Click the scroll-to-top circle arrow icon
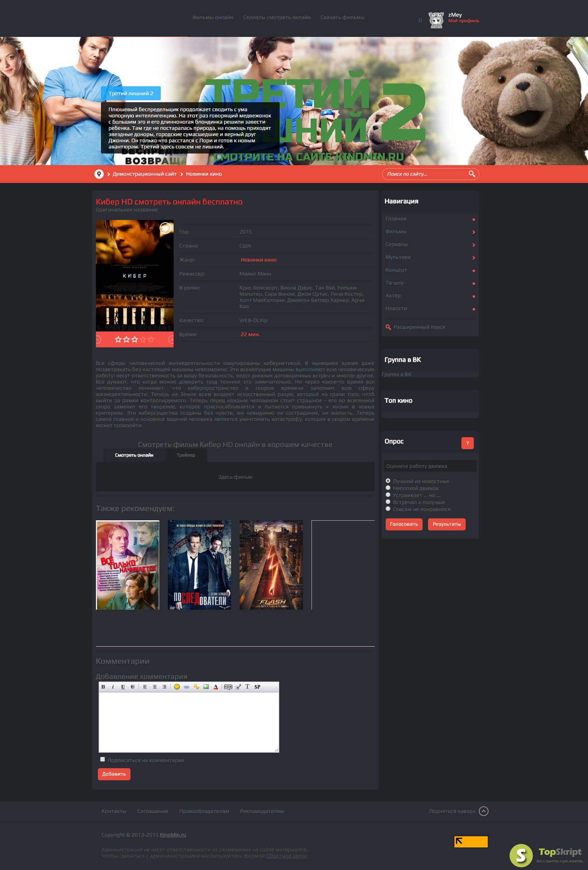588x870 pixels. (x=484, y=811)
